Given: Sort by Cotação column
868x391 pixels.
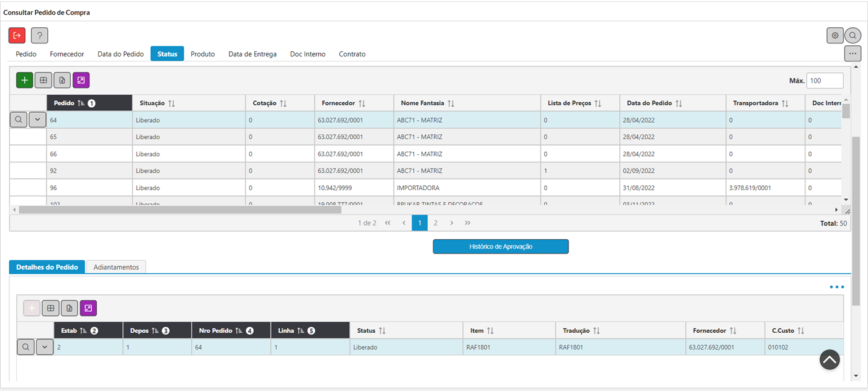Looking at the screenshot, I should 280,103.
